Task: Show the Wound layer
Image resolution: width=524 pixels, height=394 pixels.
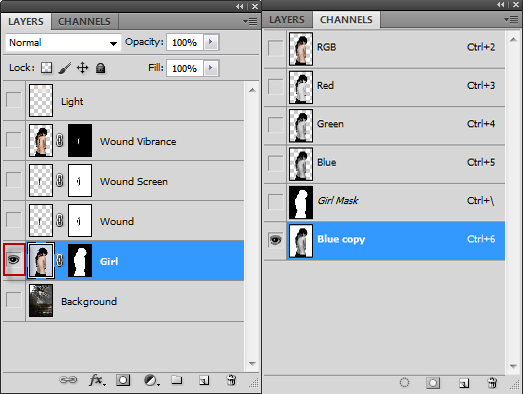Action: (x=14, y=220)
